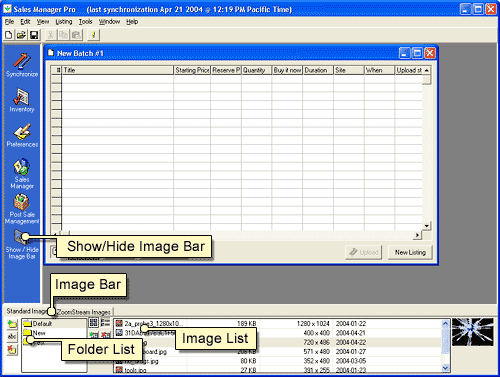The image size is (500, 377).
Task: Minimize the New Batch #1 window
Action: pyautogui.click(x=405, y=53)
